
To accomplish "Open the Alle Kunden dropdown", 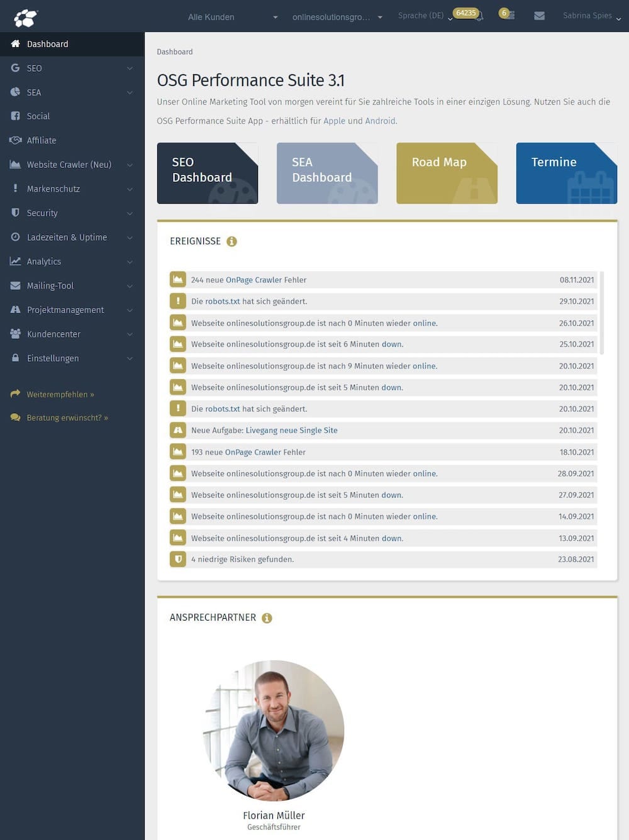I will [x=231, y=17].
